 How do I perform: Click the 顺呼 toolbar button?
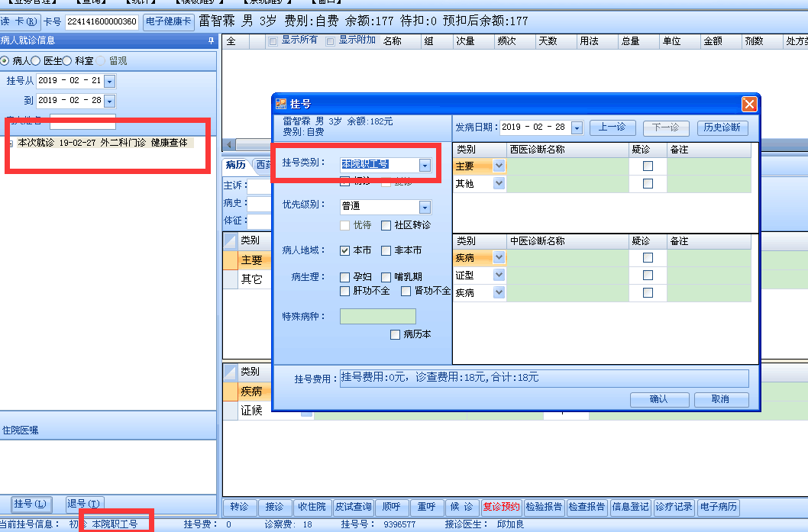(x=392, y=507)
